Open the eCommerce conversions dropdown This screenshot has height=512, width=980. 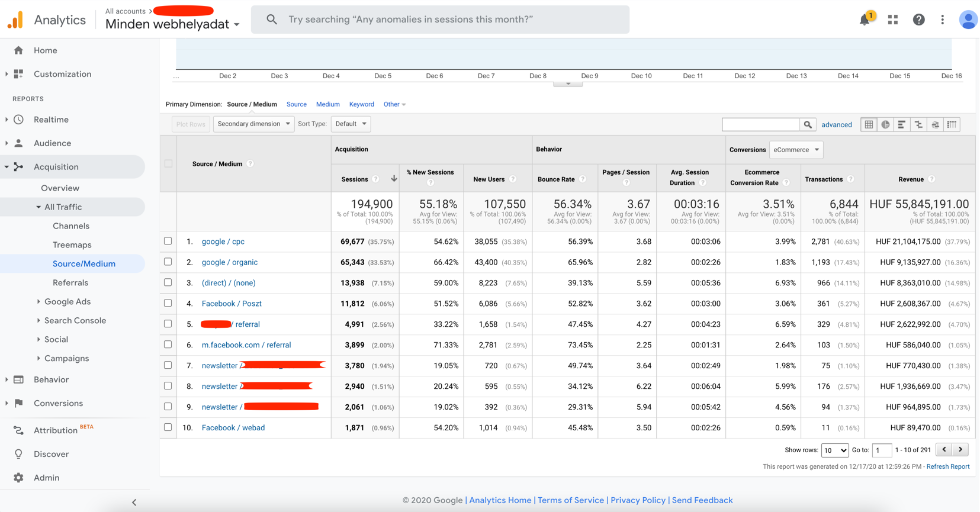coord(796,150)
